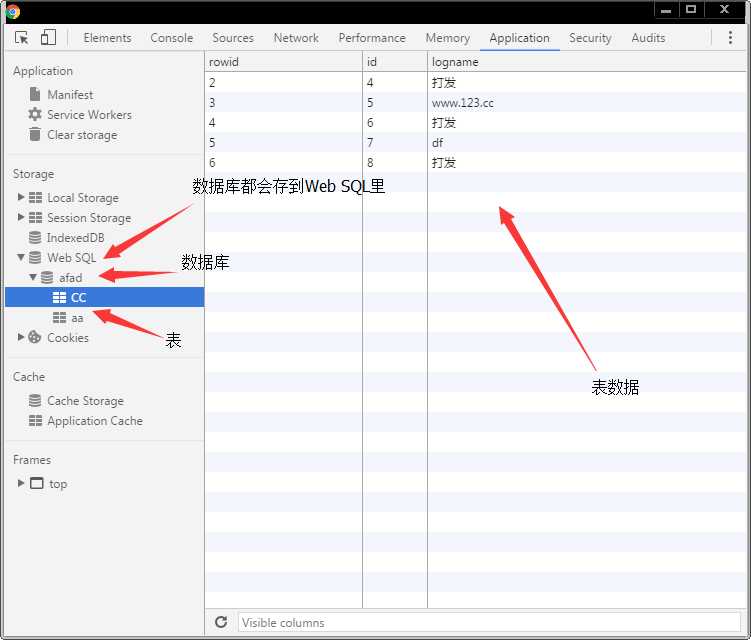Click the Application Cache grid icon

(35, 421)
